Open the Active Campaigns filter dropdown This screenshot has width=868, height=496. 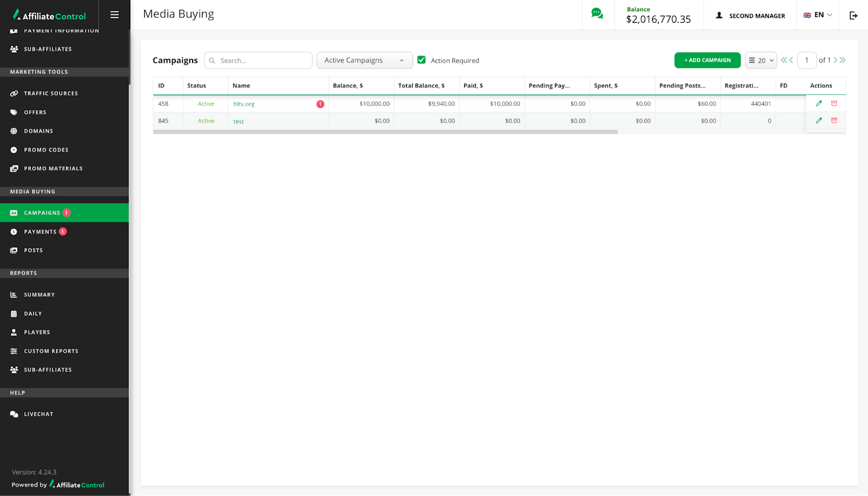364,60
